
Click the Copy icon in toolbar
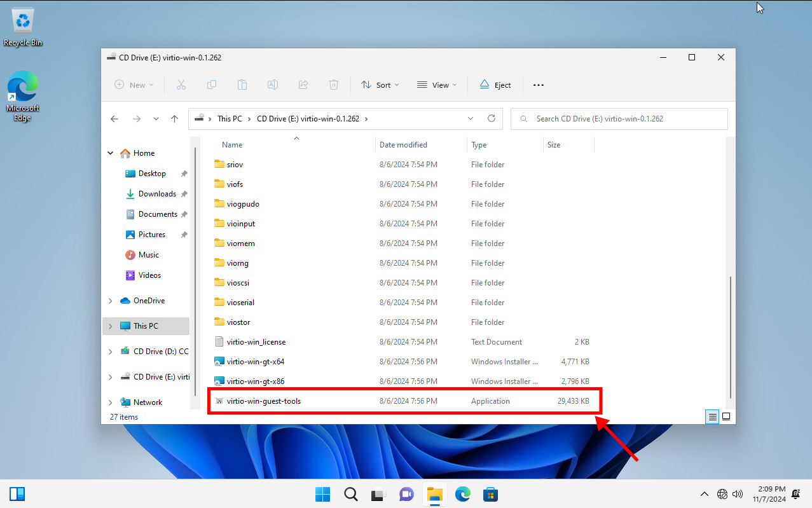click(x=212, y=85)
